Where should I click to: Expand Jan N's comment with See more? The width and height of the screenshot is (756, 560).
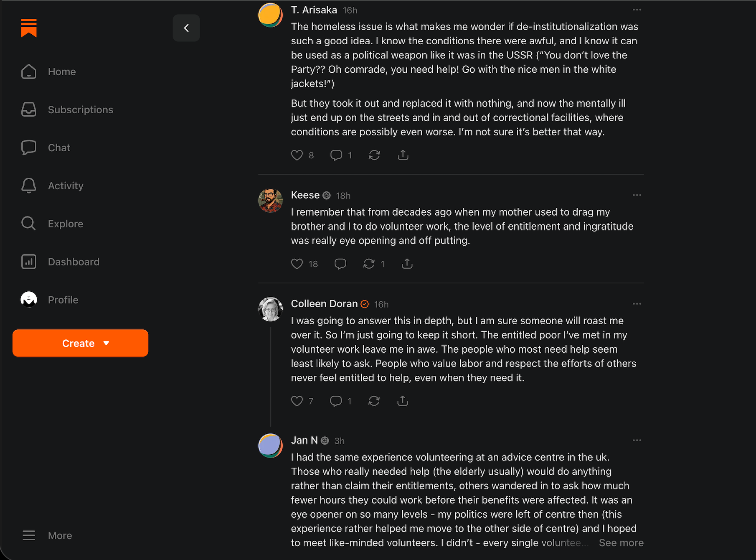click(x=621, y=543)
